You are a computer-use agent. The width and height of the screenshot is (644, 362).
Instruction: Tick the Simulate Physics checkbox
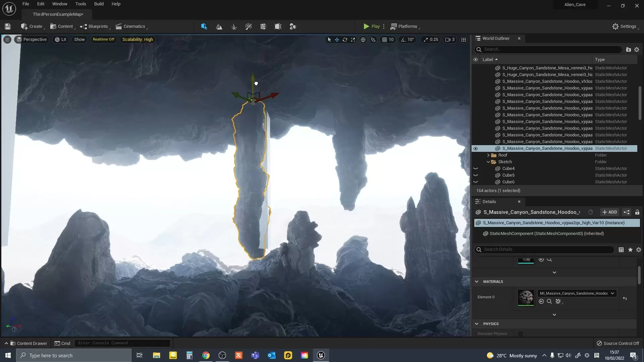tap(520, 334)
